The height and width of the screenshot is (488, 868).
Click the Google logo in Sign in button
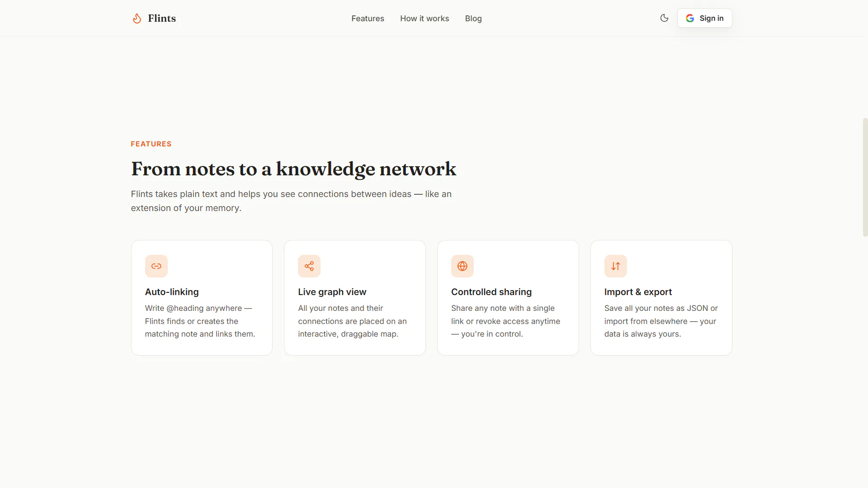pos(690,18)
